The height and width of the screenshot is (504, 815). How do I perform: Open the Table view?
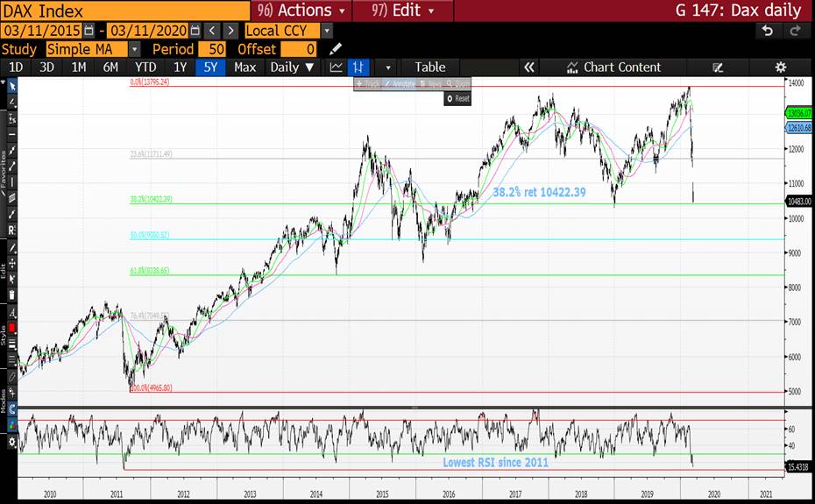(x=430, y=67)
